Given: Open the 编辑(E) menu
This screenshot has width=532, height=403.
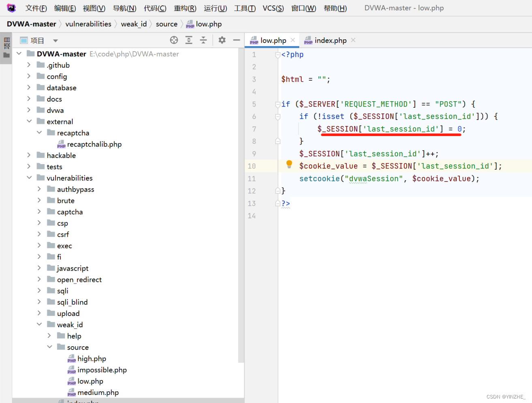Looking at the screenshot, I should [x=65, y=8].
